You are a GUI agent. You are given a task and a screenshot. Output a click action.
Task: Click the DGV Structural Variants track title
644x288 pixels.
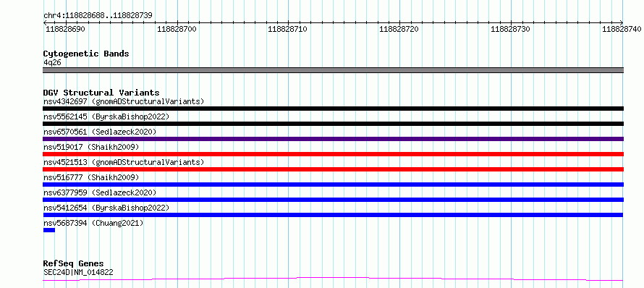(x=101, y=93)
